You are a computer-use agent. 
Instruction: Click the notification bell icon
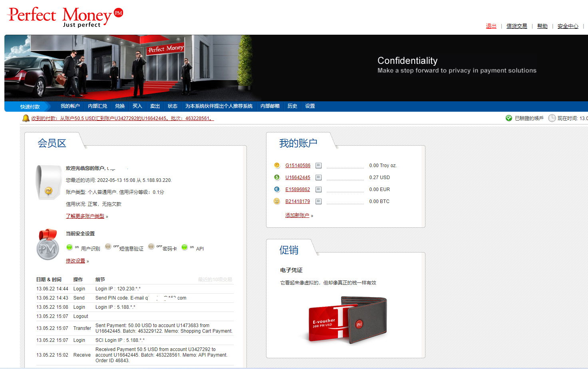[26, 118]
